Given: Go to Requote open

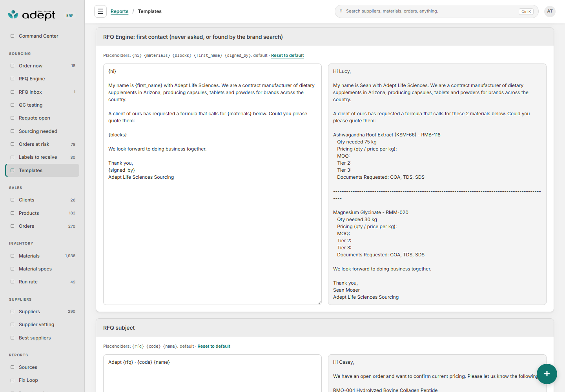Looking at the screenshot, I should pyautogui.click(x=42, y=118).
